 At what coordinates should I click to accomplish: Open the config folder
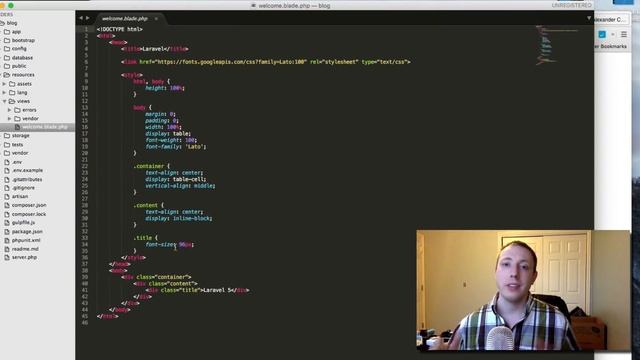(x=19, y=49)
